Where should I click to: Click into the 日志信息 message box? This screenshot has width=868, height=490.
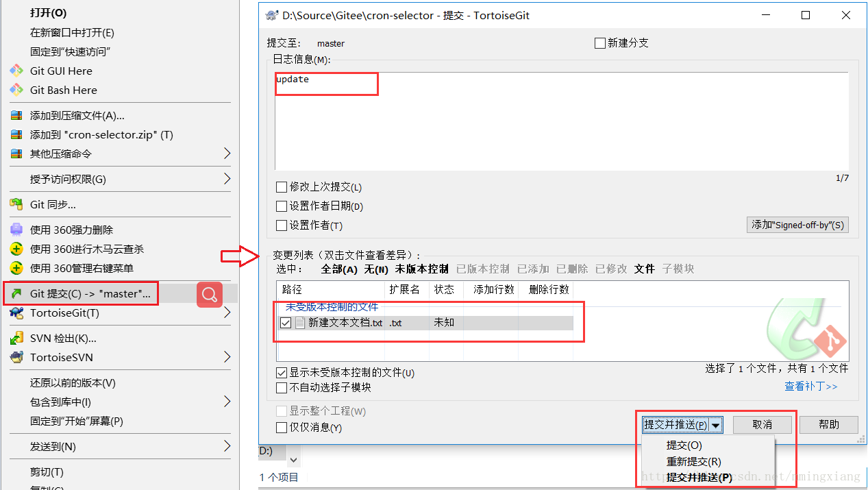pyautogui.click(x=562, y=121)
